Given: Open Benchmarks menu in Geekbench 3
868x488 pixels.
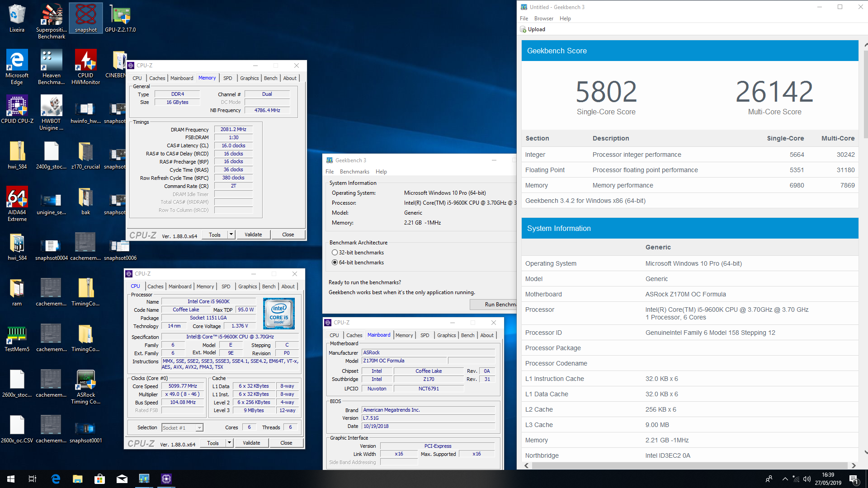Looking at the screenshot, I should (x=354, y=172).
